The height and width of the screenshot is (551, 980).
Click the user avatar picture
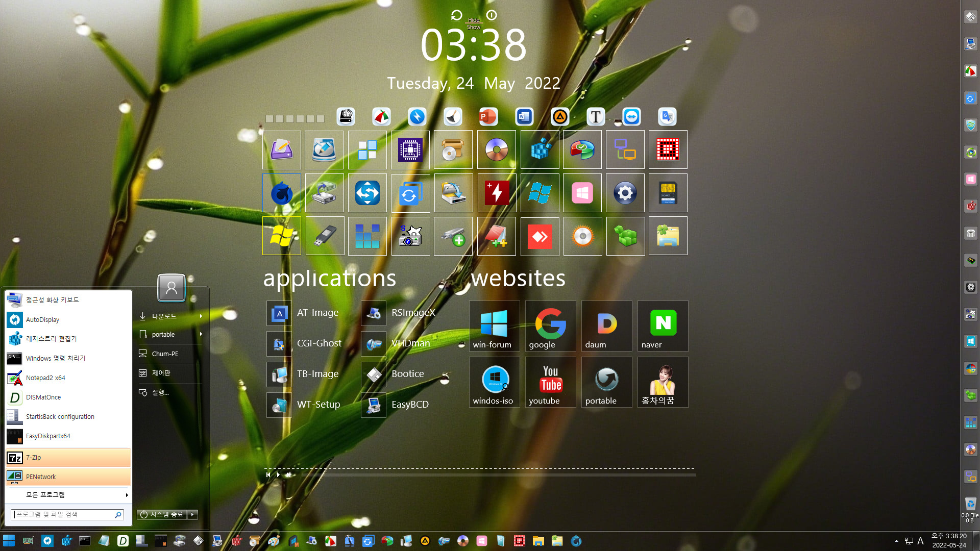(x=171, y=288)
